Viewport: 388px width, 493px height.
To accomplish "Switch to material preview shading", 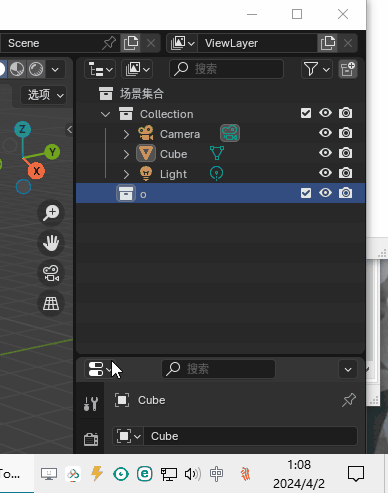I will point(17,69).
